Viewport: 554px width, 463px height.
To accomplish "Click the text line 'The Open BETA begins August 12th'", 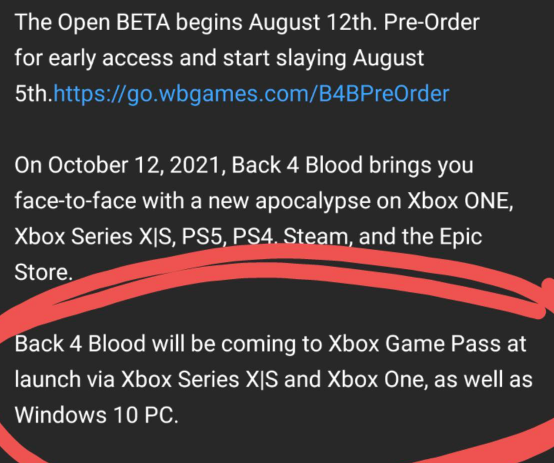I will click(x=196, y=23).
